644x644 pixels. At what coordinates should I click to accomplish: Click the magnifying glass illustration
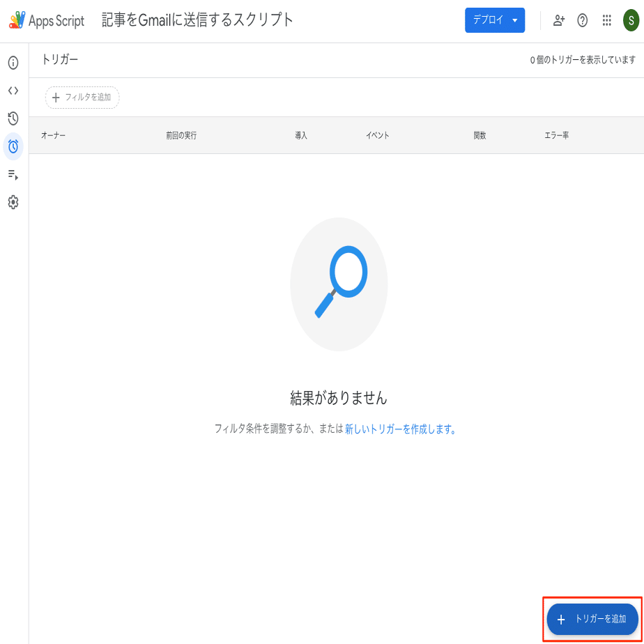click(339, 284)
